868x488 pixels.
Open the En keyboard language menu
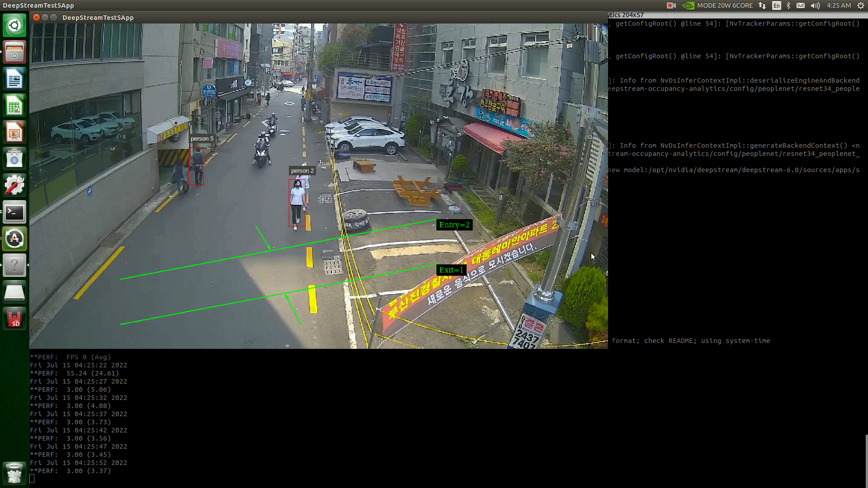pyautogui.click(x=777, y=5)
